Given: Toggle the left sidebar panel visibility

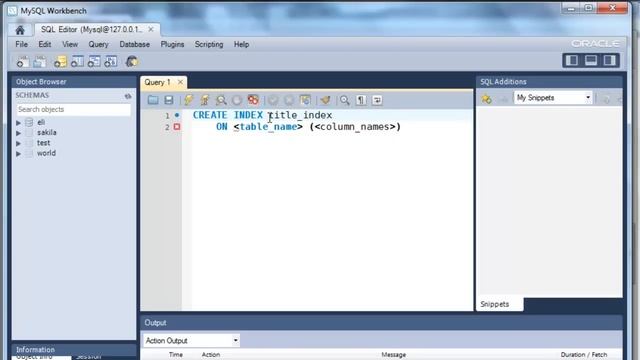Looking at the screenshot, I should click(x=572, y=60).
